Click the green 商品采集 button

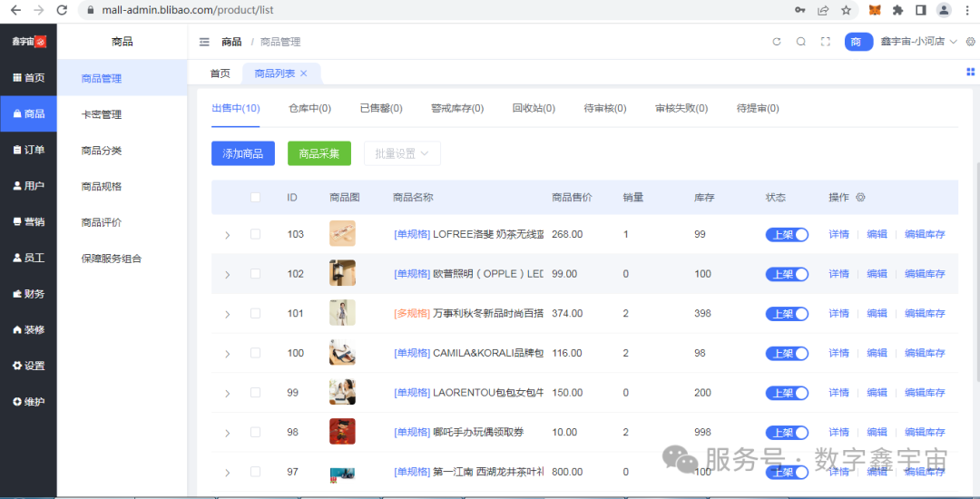point(319,153)
